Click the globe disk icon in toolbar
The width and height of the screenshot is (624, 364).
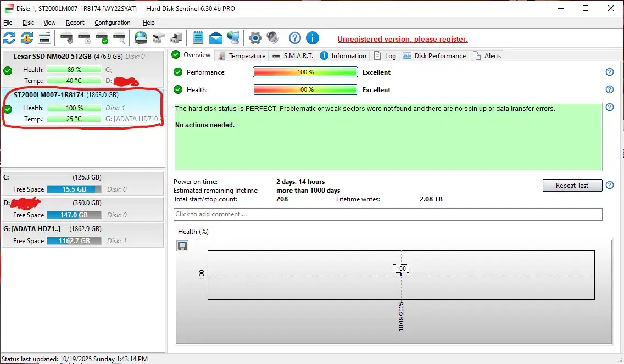[141, 38]
